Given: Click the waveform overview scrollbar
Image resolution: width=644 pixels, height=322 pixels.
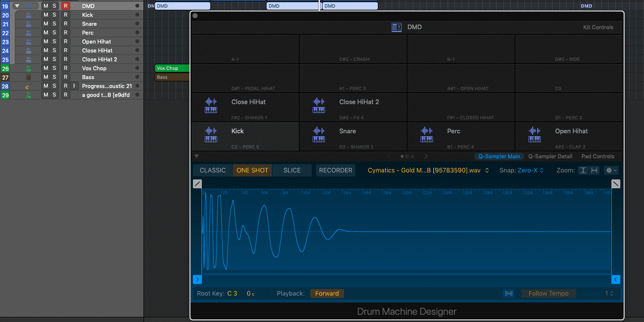Looking at the screenshot, I should point(406,272).
